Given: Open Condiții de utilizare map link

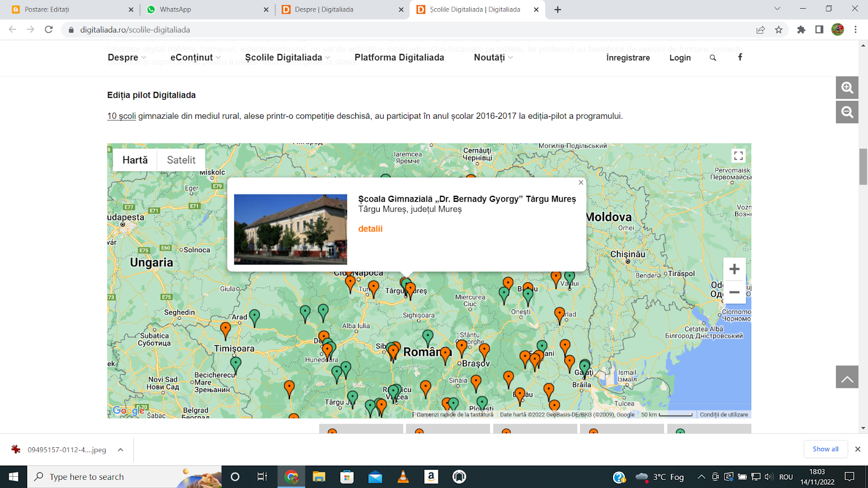Looking at the screenshot, I should click(x=724, y=415).
